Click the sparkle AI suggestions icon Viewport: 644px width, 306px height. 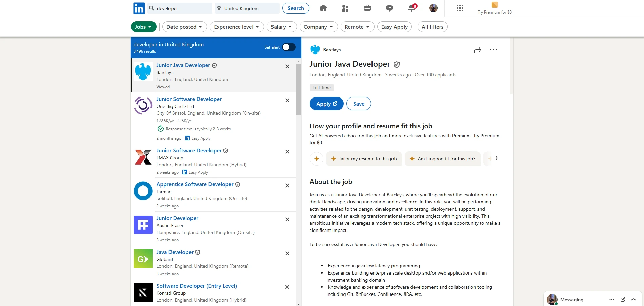pyautogui.click(x=317, y=159)
